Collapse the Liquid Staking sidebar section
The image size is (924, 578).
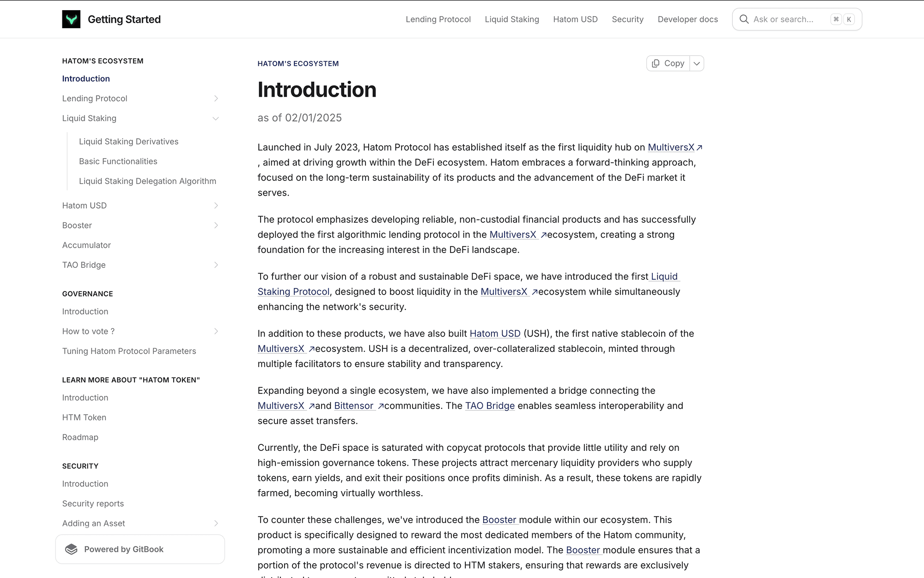coord(216,118)
